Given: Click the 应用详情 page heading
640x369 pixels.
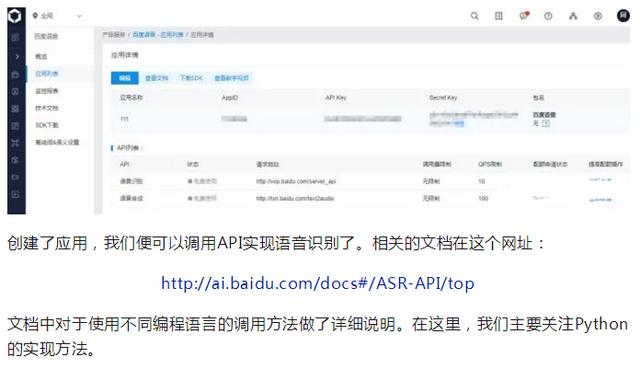Looking at the screenshot, I should tap(124, 55).
